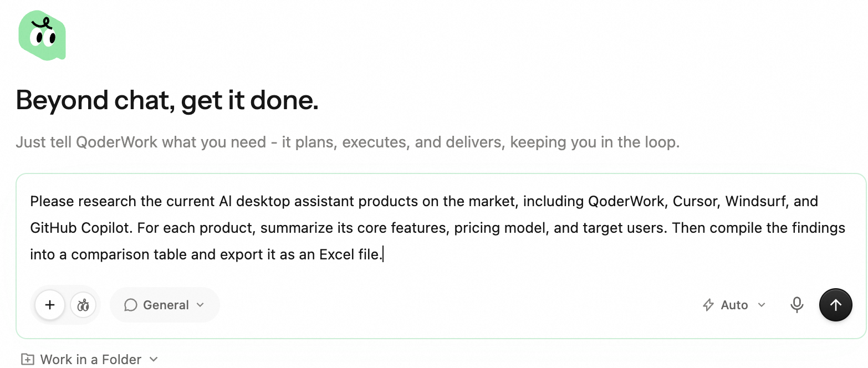Send the prompt with the arrow button
The image size is (868, 368).
[x=835, y=305]
